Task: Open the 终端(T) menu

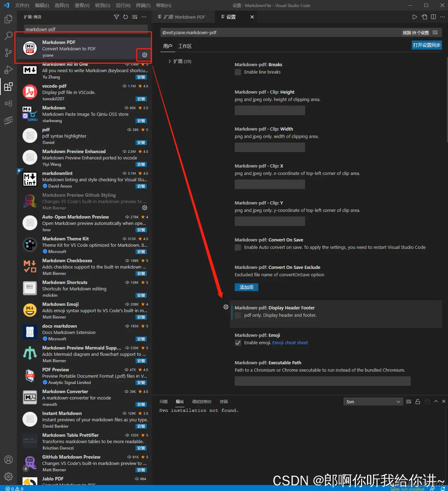Action: (x=143, y=5)
